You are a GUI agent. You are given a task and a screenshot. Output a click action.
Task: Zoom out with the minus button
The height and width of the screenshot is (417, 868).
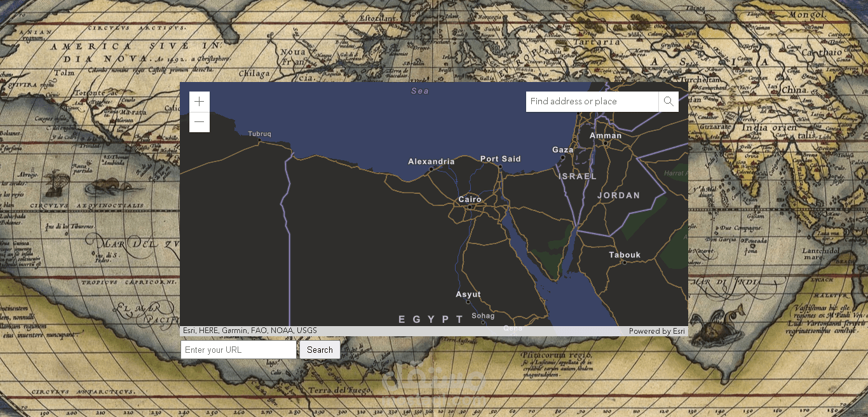click(200, 122)
